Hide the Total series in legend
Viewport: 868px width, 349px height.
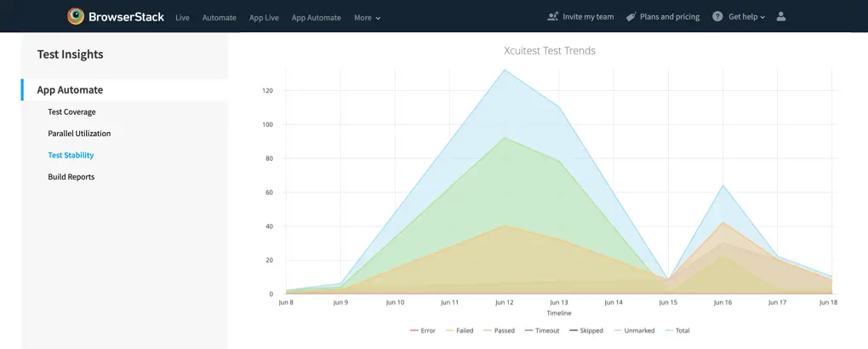(x=677, y=330)
